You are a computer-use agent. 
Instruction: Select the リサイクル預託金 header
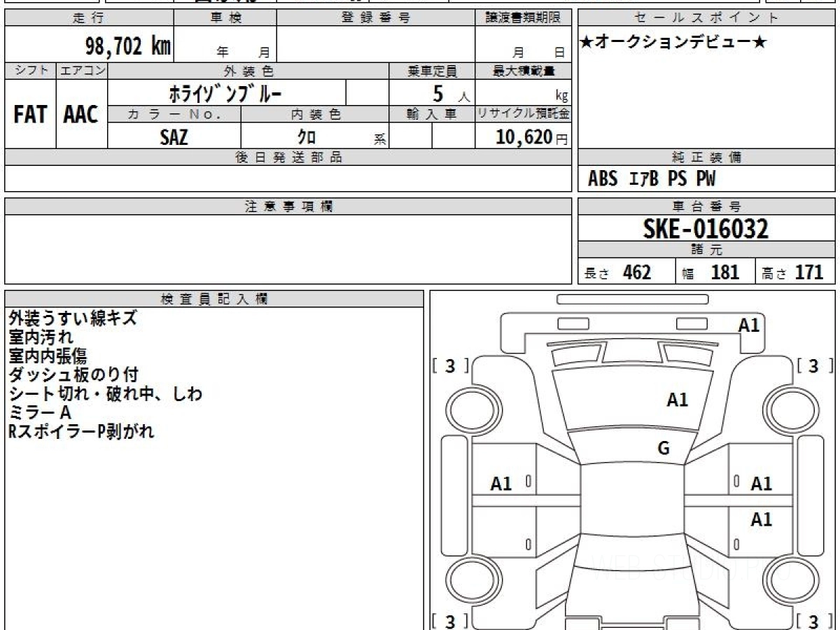click(523, 114)
